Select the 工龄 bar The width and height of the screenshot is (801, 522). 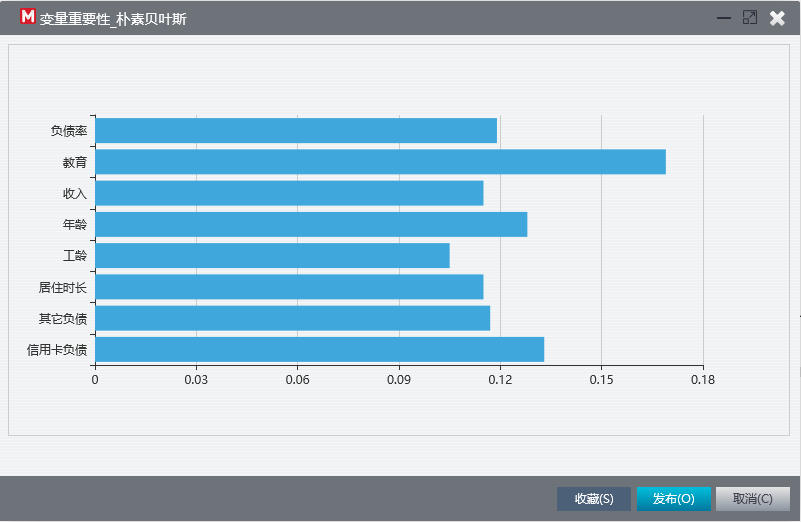click(x=272, y=255)
